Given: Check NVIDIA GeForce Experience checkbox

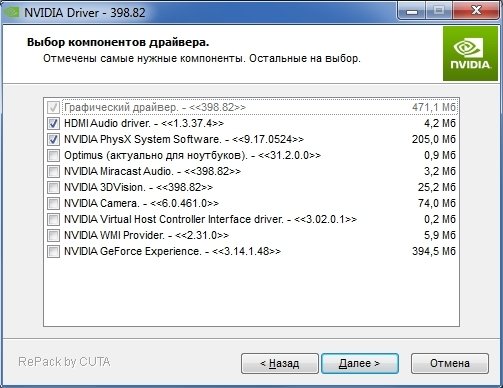Looking at the screenshot, I should 53,251.
